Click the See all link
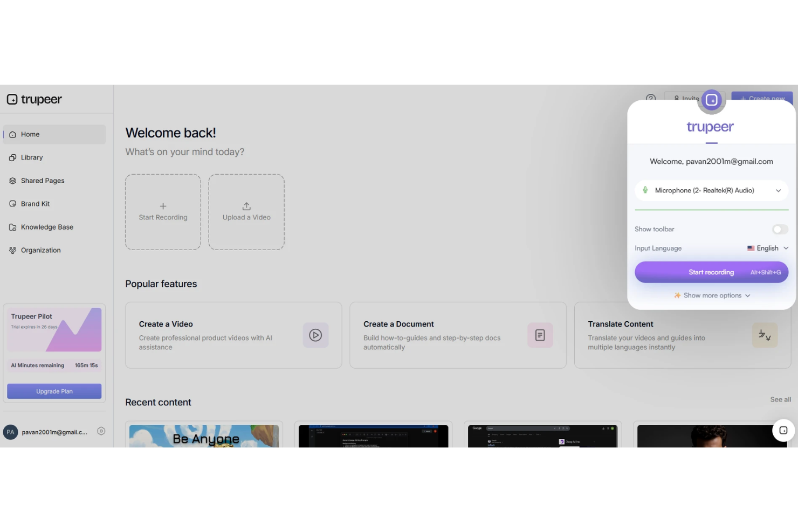Screen dimensions: 798x532 (780, 399)
